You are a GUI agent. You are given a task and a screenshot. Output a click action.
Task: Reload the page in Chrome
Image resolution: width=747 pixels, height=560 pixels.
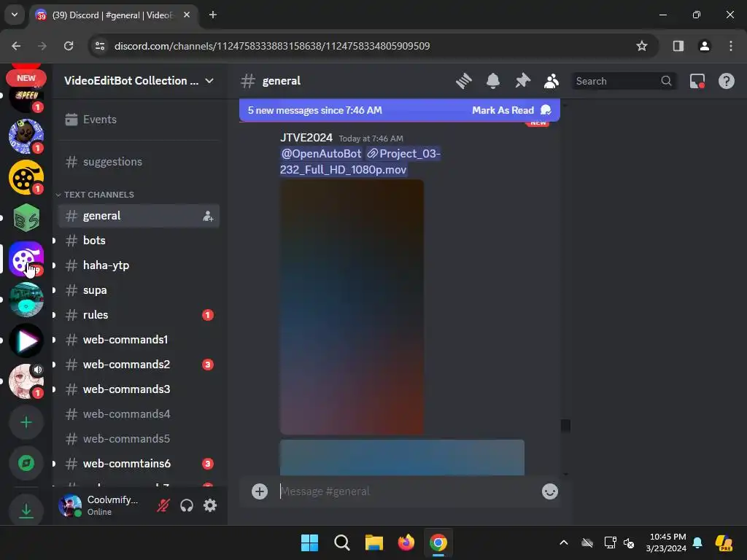pyautogui.click(x=69, y=46)
